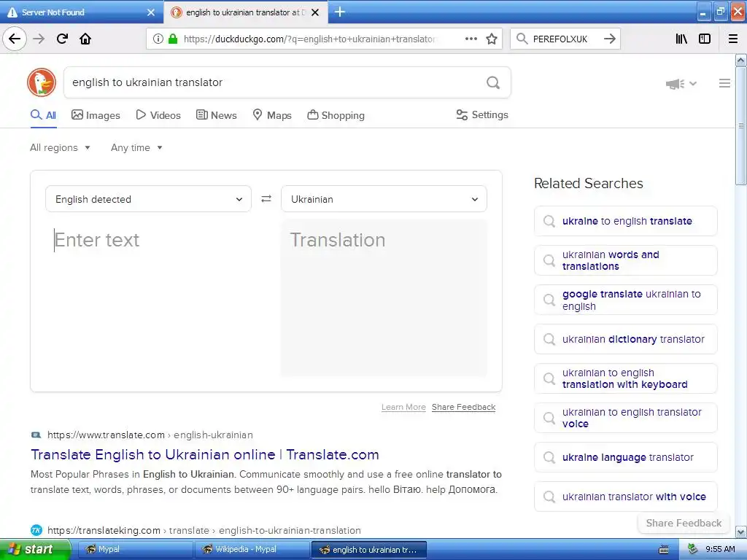Viewport: 747px width, 560px height.
Task: Click the forward navigation arrow
Action: coord(39,39)
